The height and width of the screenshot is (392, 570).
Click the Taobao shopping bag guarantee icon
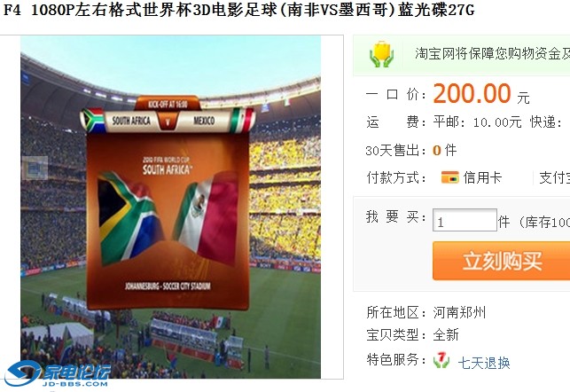(x=381, y=54)
